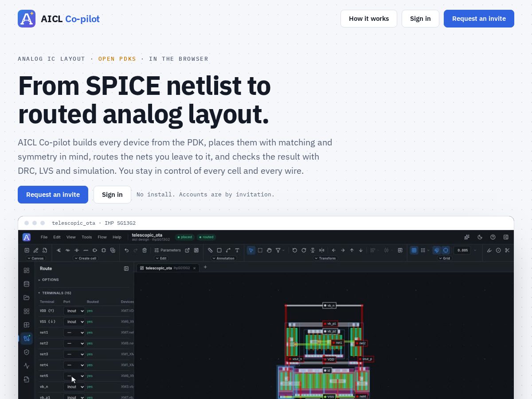The height and width of the screenshot is (399, 532).
Task: Collapse the Transform toolbar group
Action: 326,258
